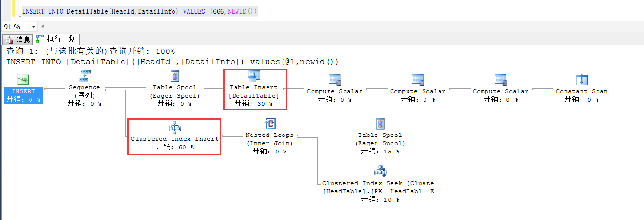Click the Messages tab icon
The width and height of the screenshot is (644, 220).
click(9, 40)
